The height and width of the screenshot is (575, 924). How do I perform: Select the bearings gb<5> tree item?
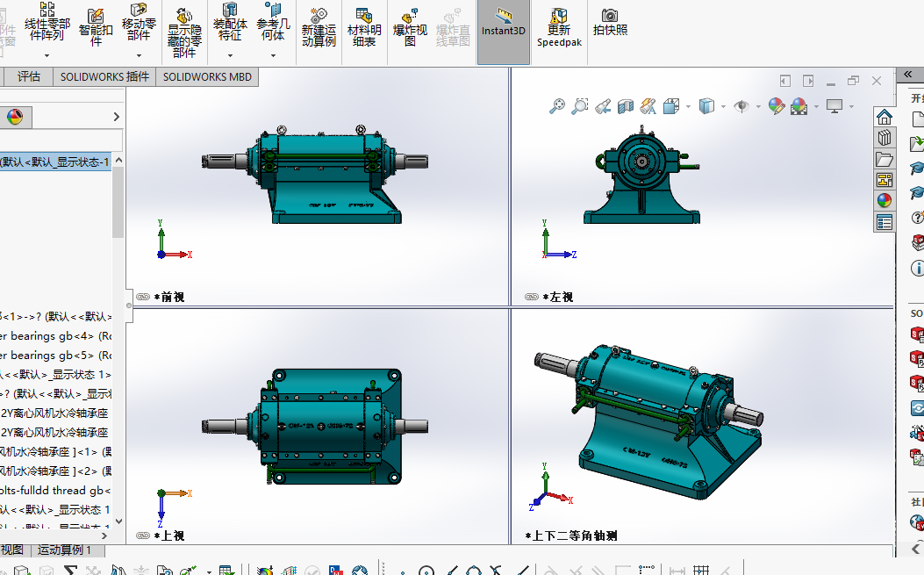tap(55, 355)
